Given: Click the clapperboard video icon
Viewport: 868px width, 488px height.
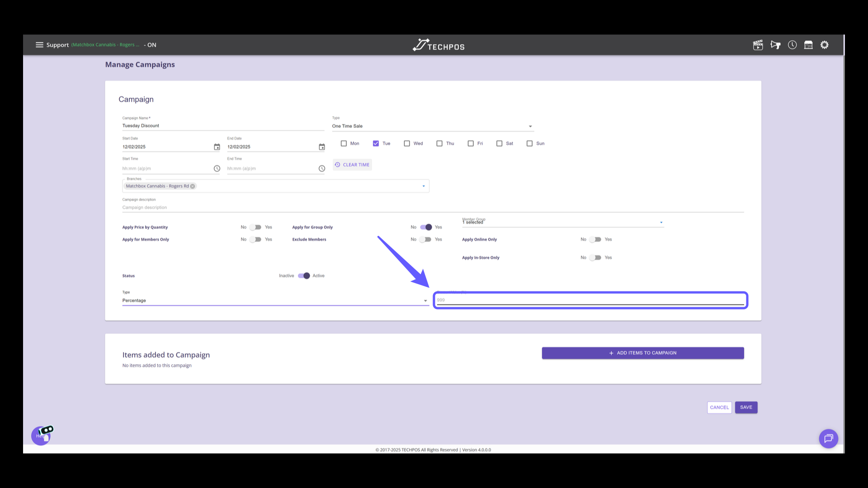Looking at the screenshot, I should click(758, 45).
